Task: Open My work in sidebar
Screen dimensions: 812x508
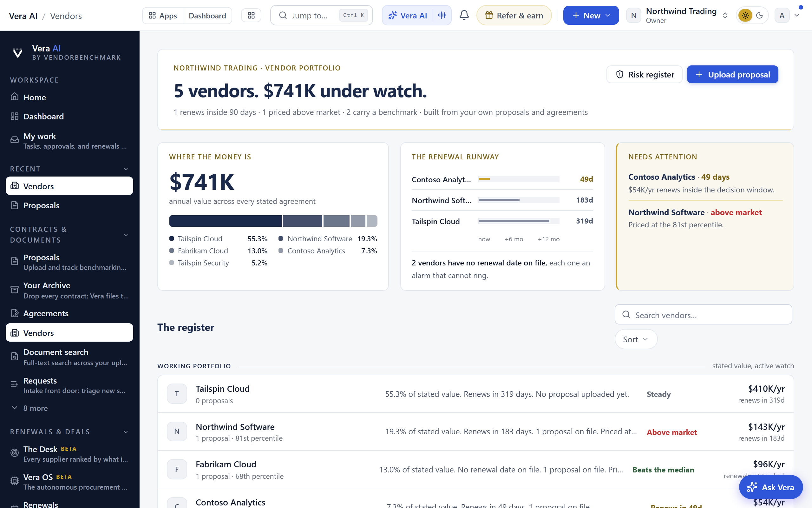Action: pyautogui.click(x=69, y=141)
